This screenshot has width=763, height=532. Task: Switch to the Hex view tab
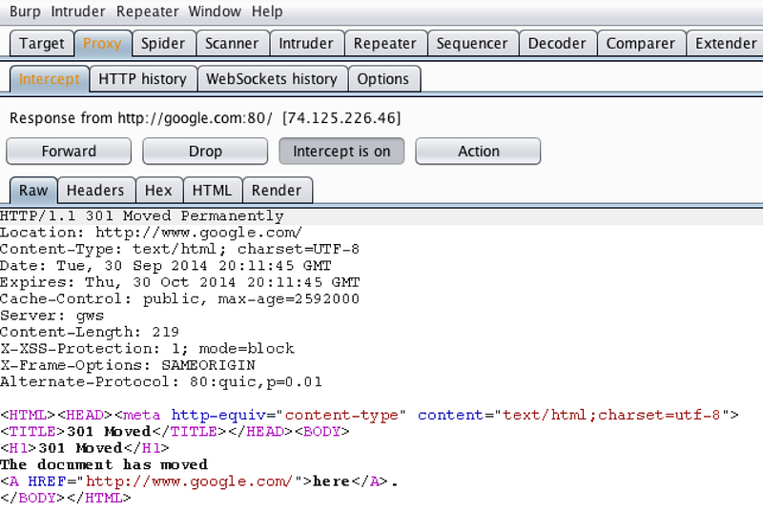pos(158,190)
